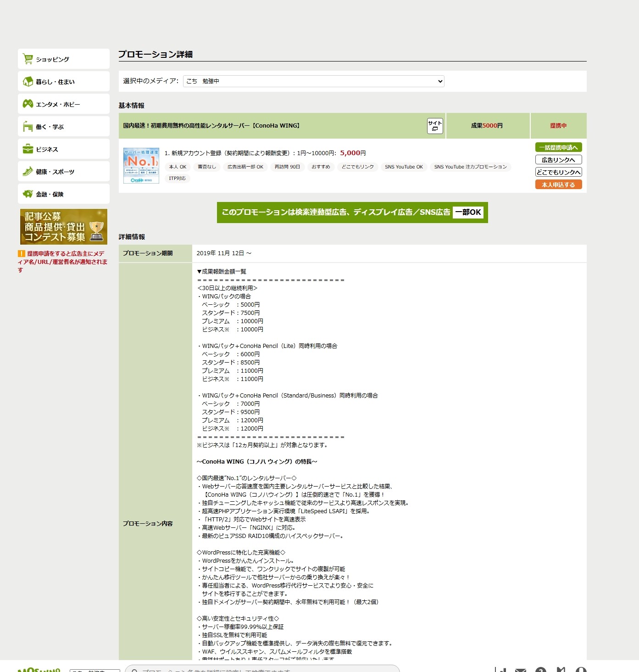The height and width of the screenshot is (672, 639).
Task: Select the 健康・スポーツ category
Action: 64,171
